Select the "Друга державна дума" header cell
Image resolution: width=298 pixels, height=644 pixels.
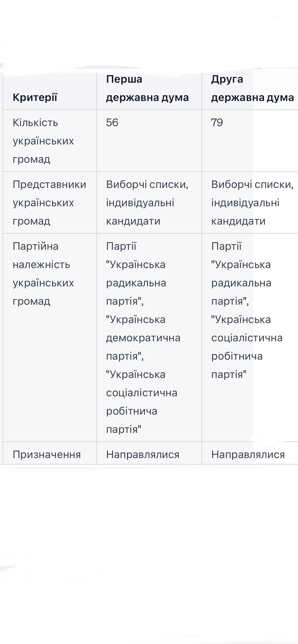click(x=252, y=88)
